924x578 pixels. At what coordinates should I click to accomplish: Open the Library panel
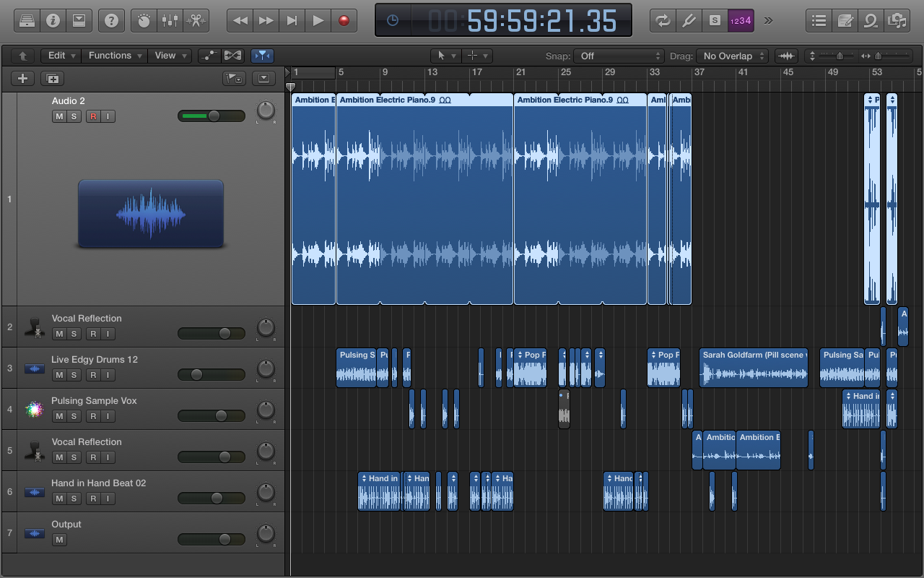tap(27, 20)
